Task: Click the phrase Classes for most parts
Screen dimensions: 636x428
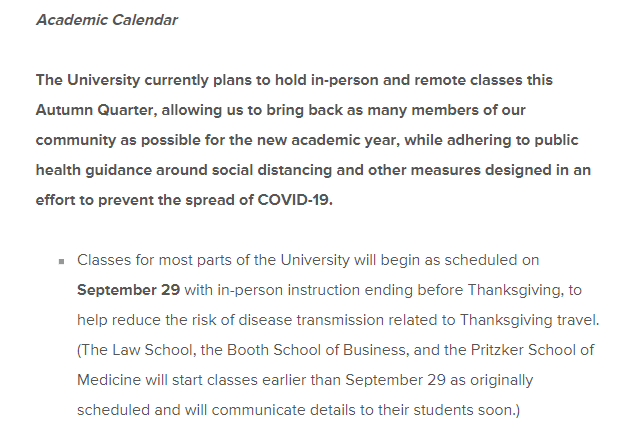Action: click(155, 260)
